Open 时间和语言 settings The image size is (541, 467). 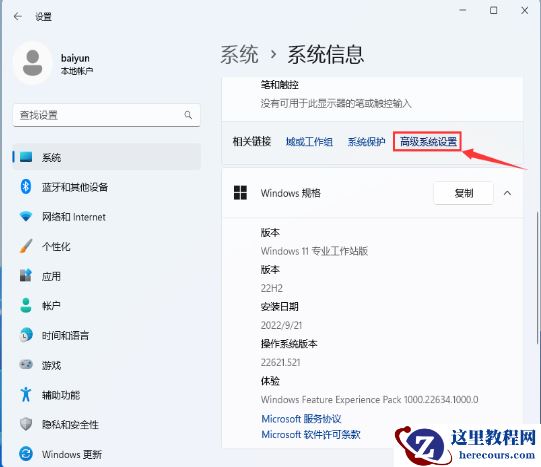point(106,335)
